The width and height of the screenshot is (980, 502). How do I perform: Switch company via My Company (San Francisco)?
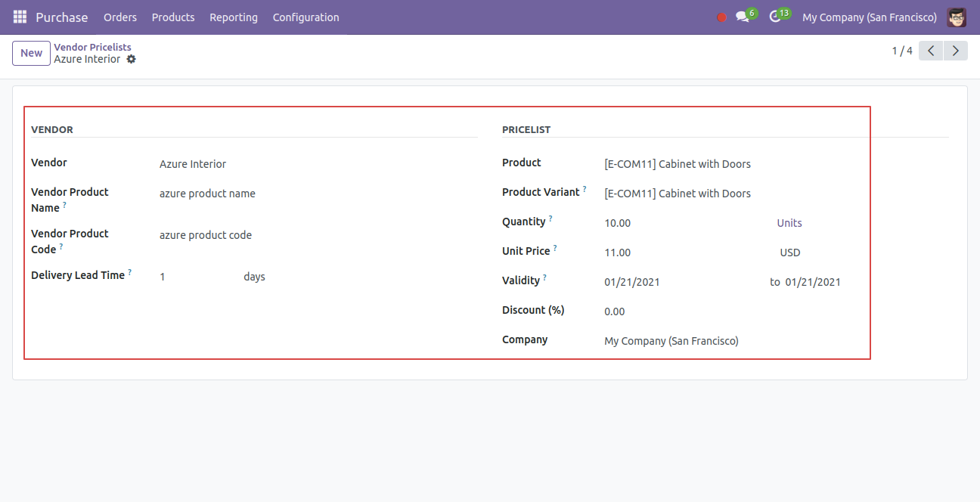click(x=870, y=17)
